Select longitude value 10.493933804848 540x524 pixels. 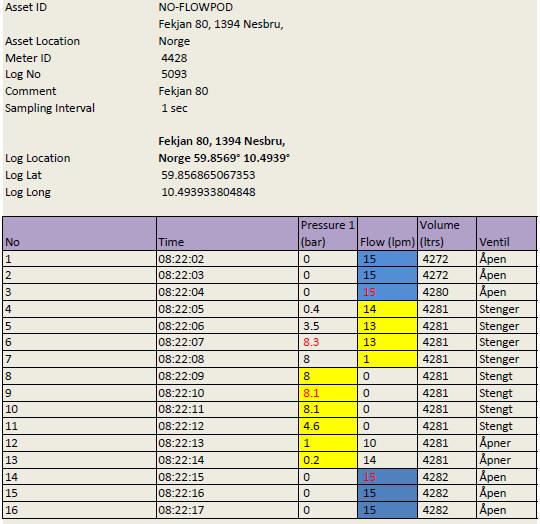[x=208, y=192]
